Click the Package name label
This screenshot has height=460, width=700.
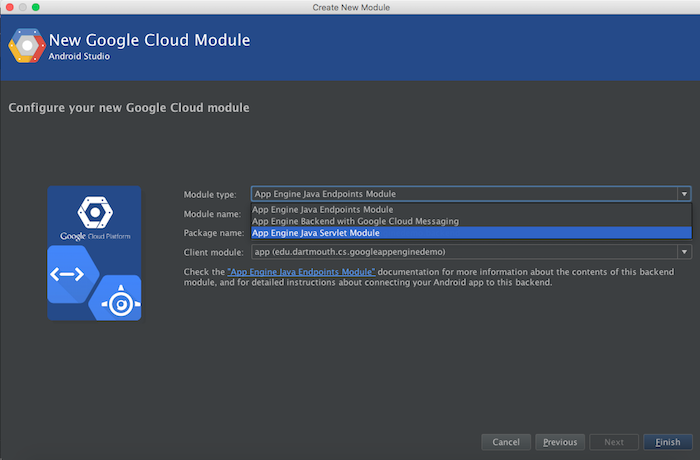point(214,233)
